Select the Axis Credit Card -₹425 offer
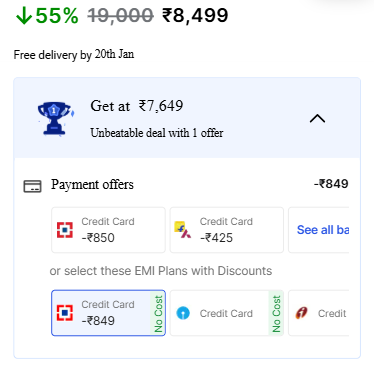The image size is (374, 366). coord(227,230)
